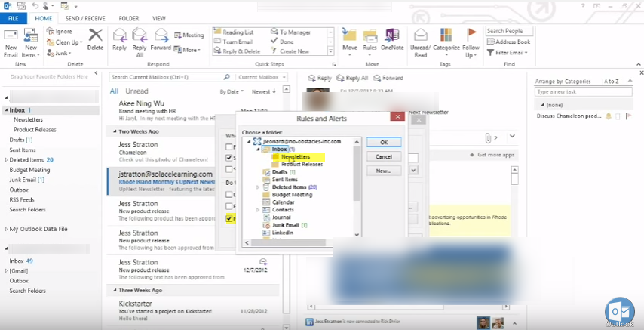
Task: Click OK in Rules and Alerts
Action: (384, 142)
